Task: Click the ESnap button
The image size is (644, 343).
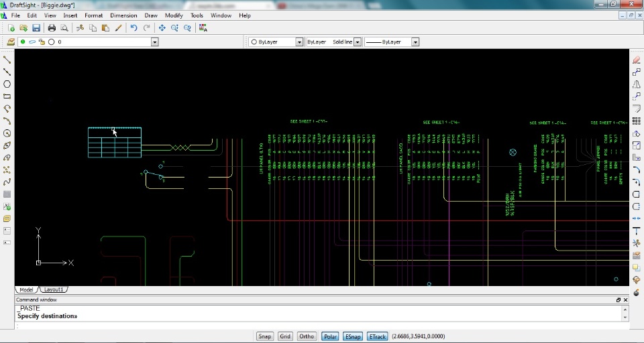Action: pyautogui.click(x=352, y=336)
